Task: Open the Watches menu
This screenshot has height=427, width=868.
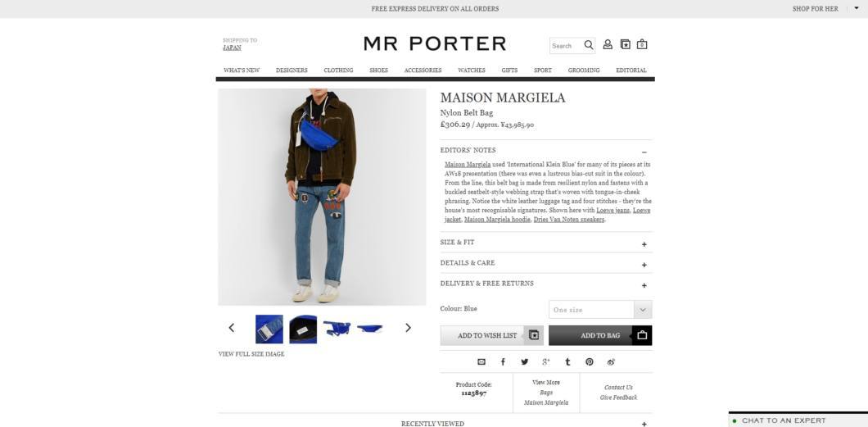Action: (472, 70)
